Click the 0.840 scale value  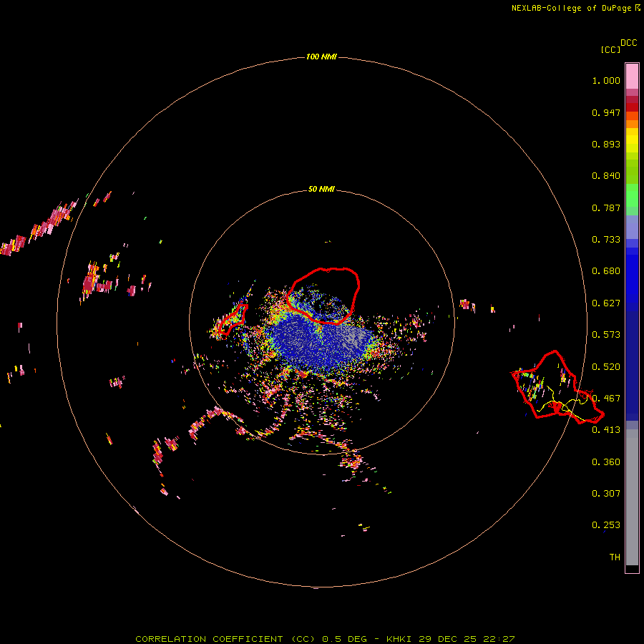[606, 176]
